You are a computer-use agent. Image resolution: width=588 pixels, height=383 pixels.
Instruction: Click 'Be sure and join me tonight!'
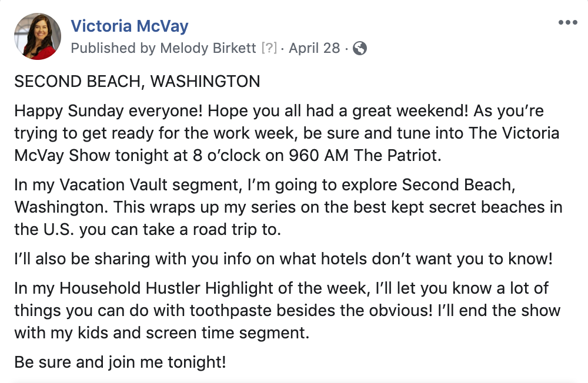[120, 362]
